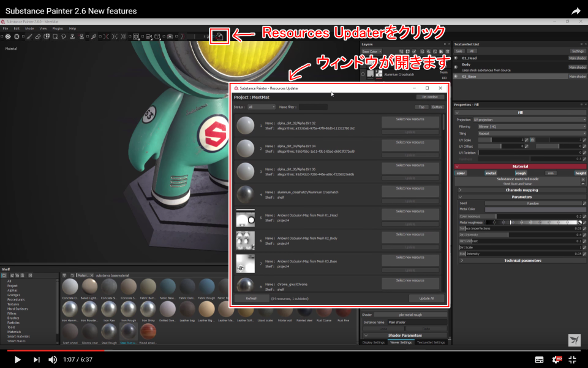The height and width of the screenshot is (368, 588).
Task: Click the delete layer trash icon
Action: point(447,52)
